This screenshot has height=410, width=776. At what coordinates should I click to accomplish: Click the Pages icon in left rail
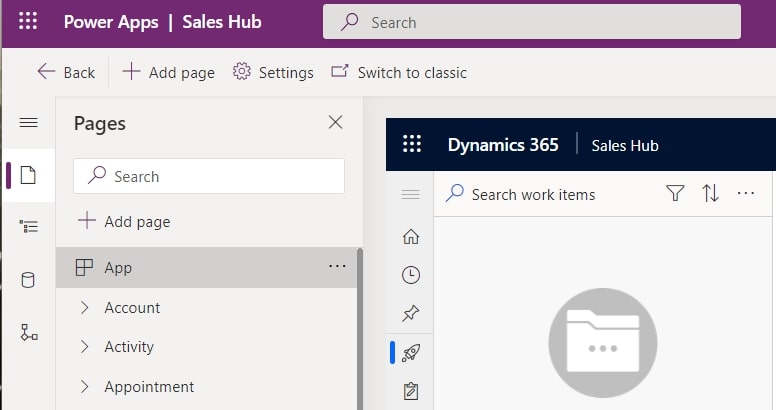(x=28, y=176)
